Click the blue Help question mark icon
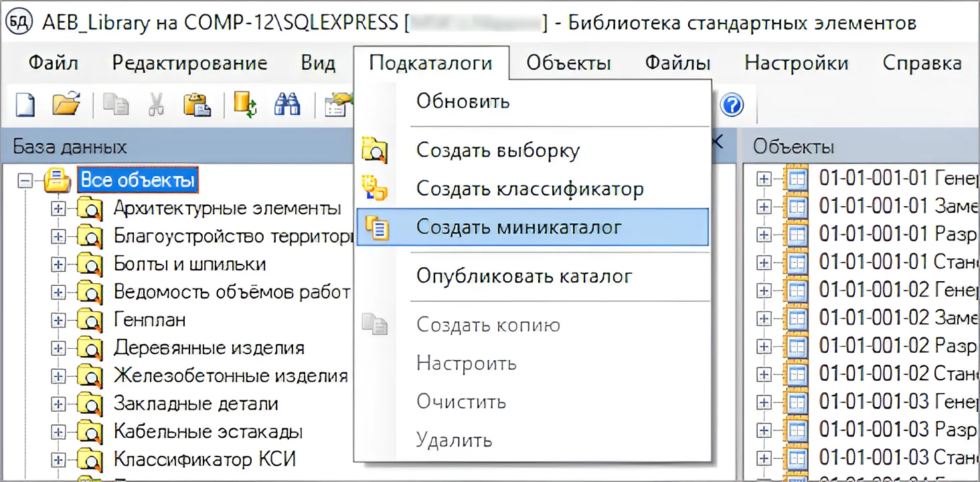This screenshot has width=980, height=482. [732, 105]
